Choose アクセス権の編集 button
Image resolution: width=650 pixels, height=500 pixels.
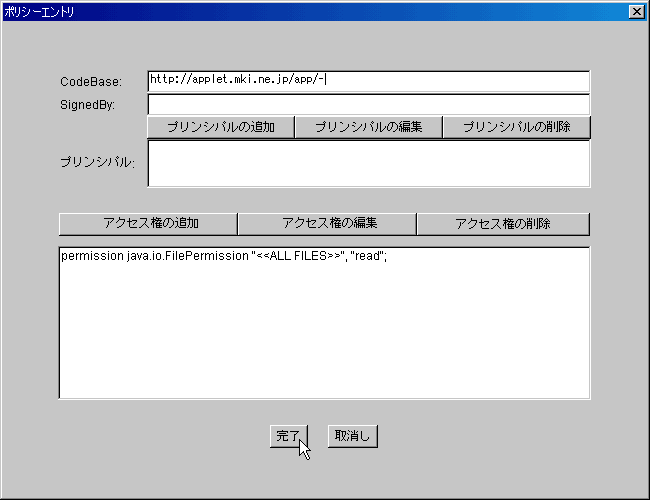pyautogui.click(x=327, y=224)
